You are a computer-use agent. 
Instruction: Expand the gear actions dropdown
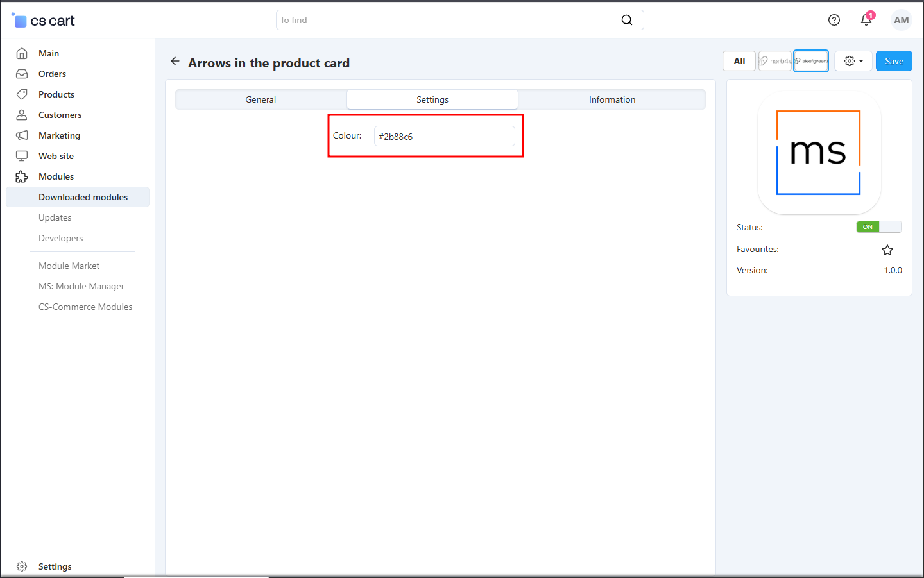853,62
